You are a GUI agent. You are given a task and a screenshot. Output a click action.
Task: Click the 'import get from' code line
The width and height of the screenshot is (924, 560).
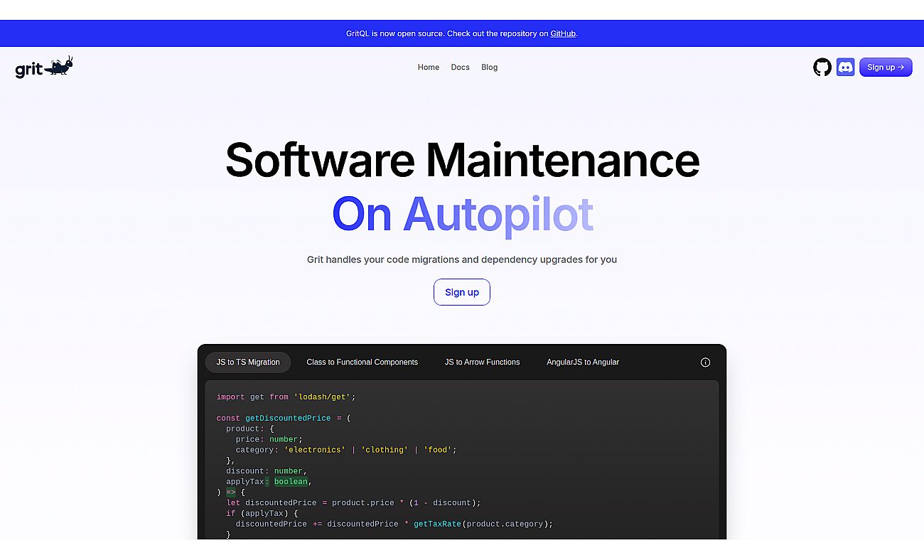(x=286, y=397)
